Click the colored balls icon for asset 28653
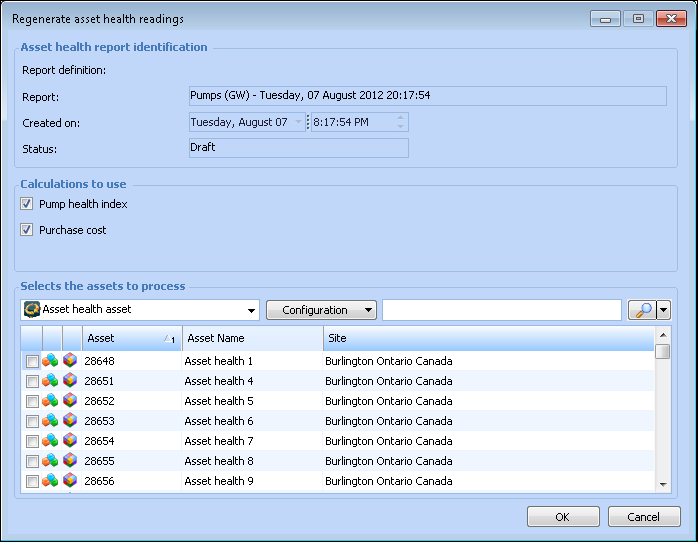The width and height of the screenshot is (698, 542). 50,421
